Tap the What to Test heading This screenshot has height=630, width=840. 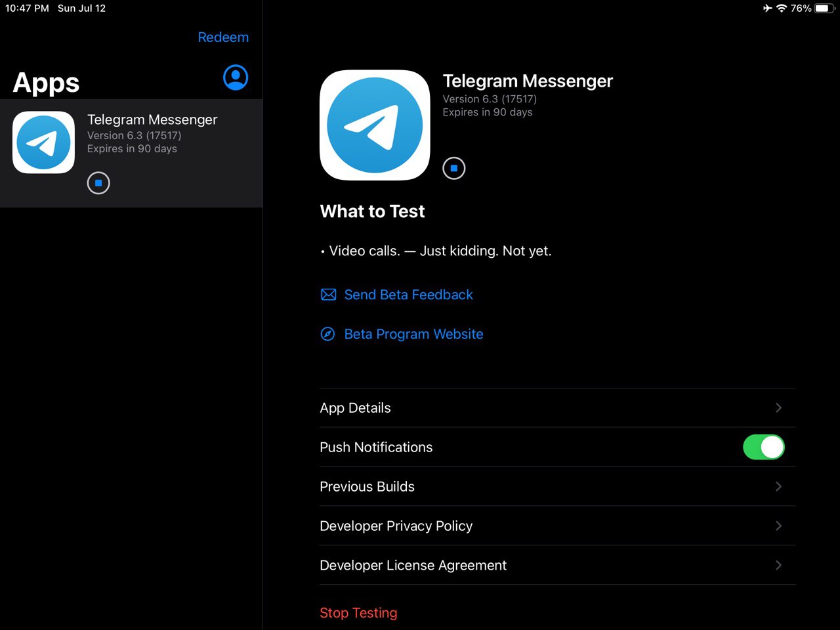(x=372, y=211)
